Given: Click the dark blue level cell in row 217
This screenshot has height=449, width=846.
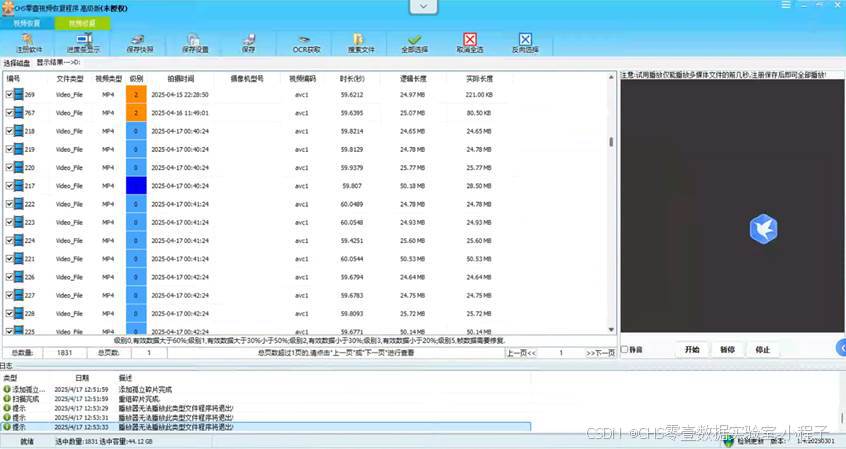Looking at the screenshot, I should pos(136,186).
